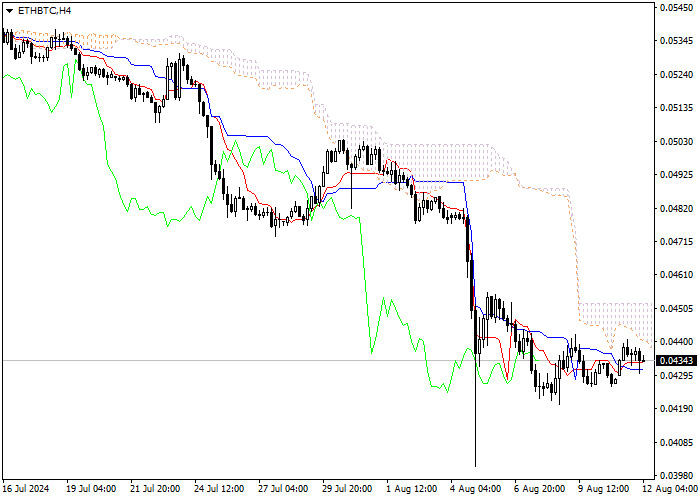The width and height of the screenshot is (700, 500).
Task: Select price axis label 0.04820
Action: (676, 208)
